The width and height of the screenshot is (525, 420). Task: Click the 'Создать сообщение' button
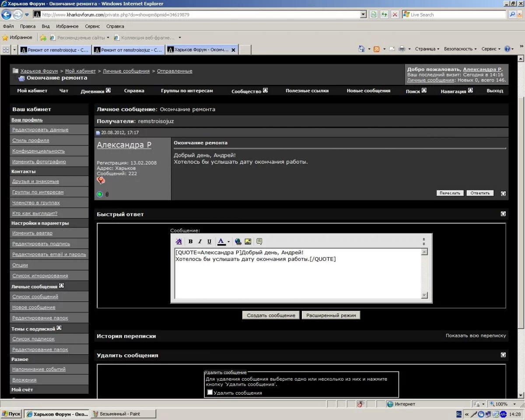(x=271, y=315)
